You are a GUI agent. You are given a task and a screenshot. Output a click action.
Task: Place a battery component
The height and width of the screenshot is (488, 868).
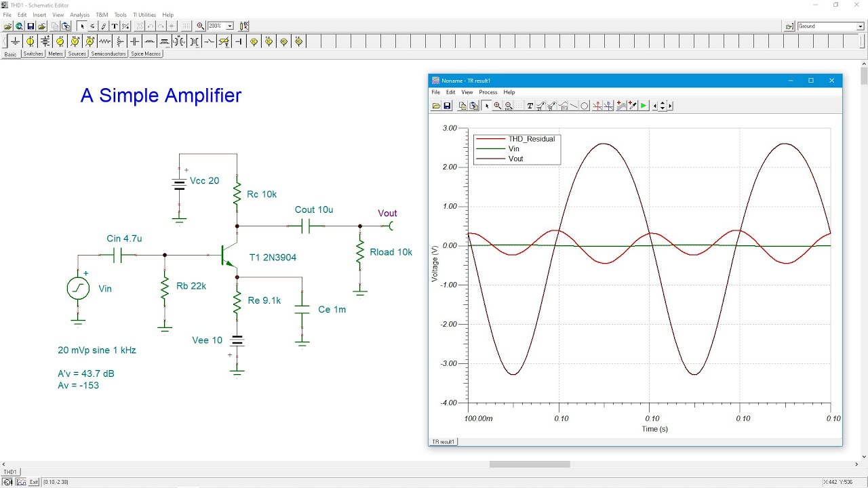point(45,41)
